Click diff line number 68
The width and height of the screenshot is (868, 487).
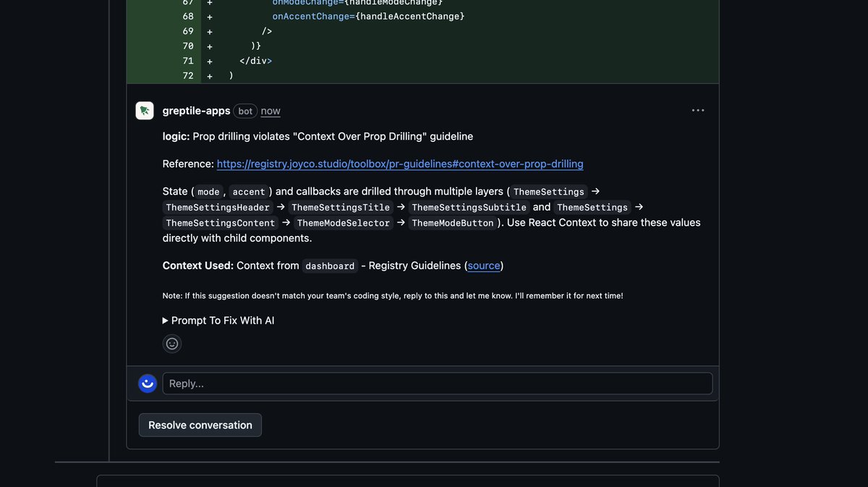pos(188,16)
